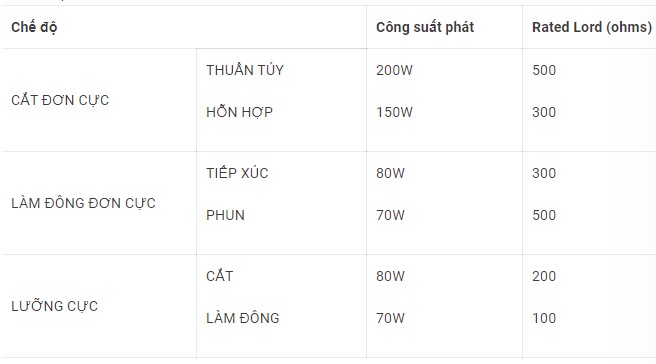This screenshot has height=364, width=656.
Task: Click the Công suất phát header
Action: 425,27
